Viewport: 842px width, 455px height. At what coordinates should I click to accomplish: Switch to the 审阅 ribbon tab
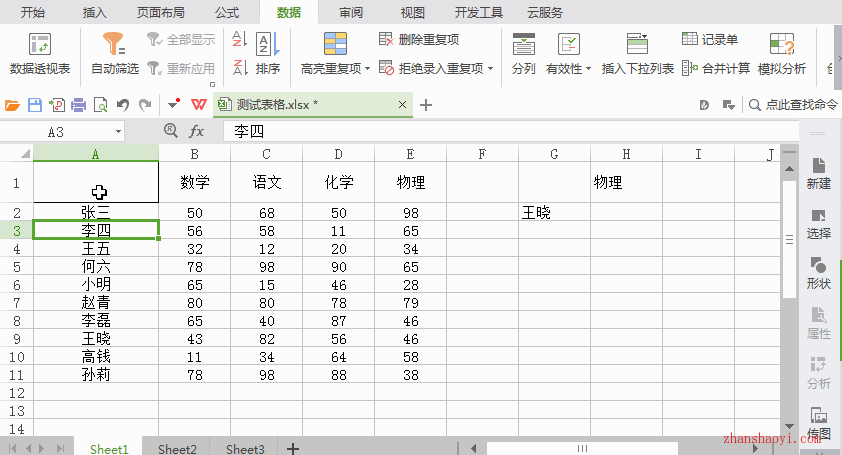click(x=351, y=12)
